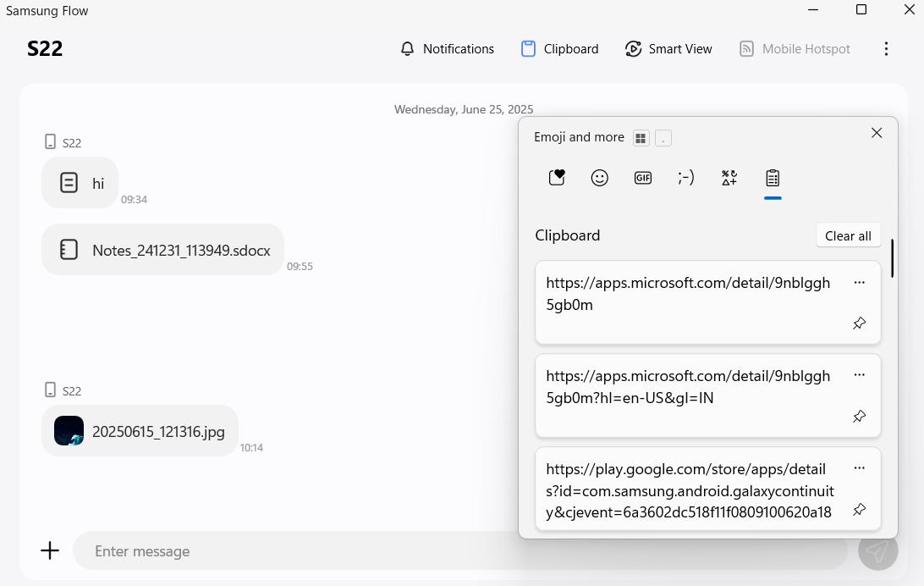Screen dimensions: 924x586
Task: Clear all clipboard items
Action: click(848, 235)
